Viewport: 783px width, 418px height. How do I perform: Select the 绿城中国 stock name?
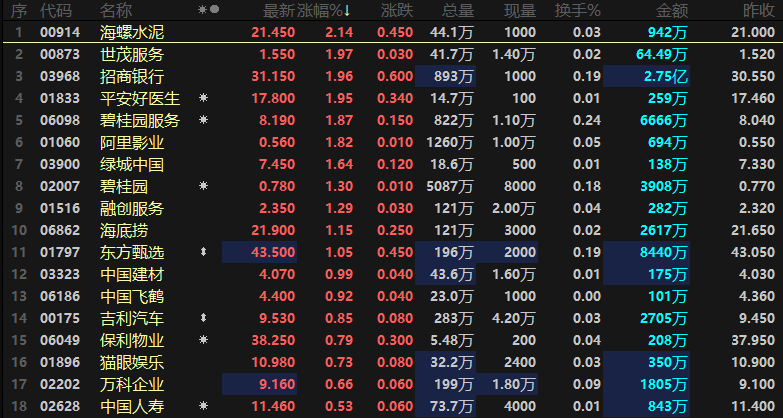(132, 164)
